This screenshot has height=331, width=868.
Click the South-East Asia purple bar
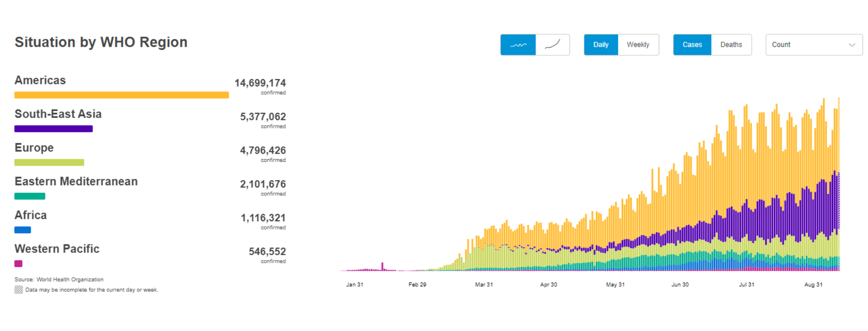click(x=53, y=129)
